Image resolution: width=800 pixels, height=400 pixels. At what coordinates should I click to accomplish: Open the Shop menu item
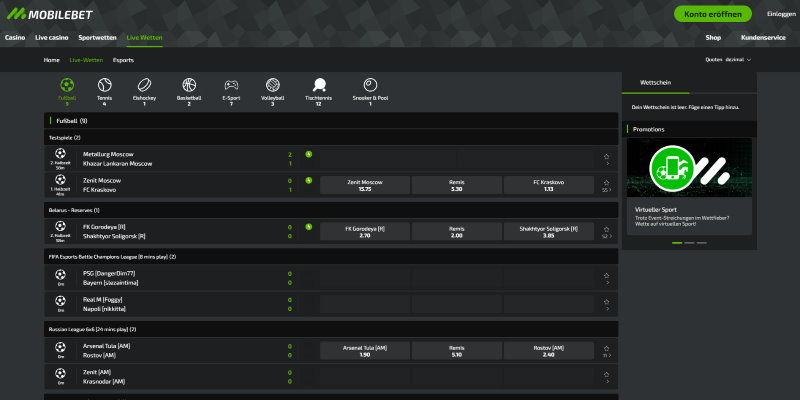(x=713, y=38)
